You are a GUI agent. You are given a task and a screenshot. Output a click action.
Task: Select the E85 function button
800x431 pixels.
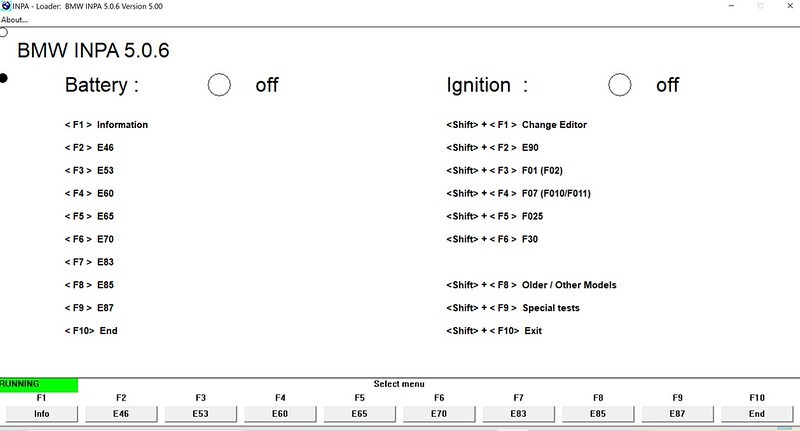598,414
